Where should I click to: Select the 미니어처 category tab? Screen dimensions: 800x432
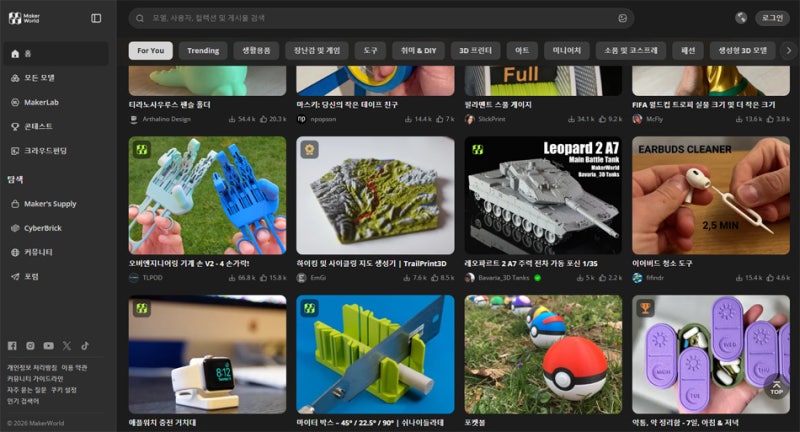point(567,50)
